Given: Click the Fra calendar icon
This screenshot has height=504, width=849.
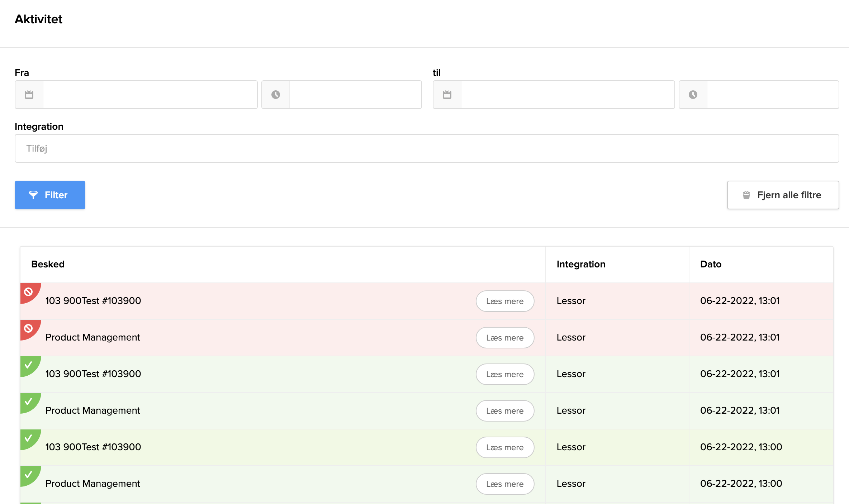Looking at the screenshot, I should [29, 95].
